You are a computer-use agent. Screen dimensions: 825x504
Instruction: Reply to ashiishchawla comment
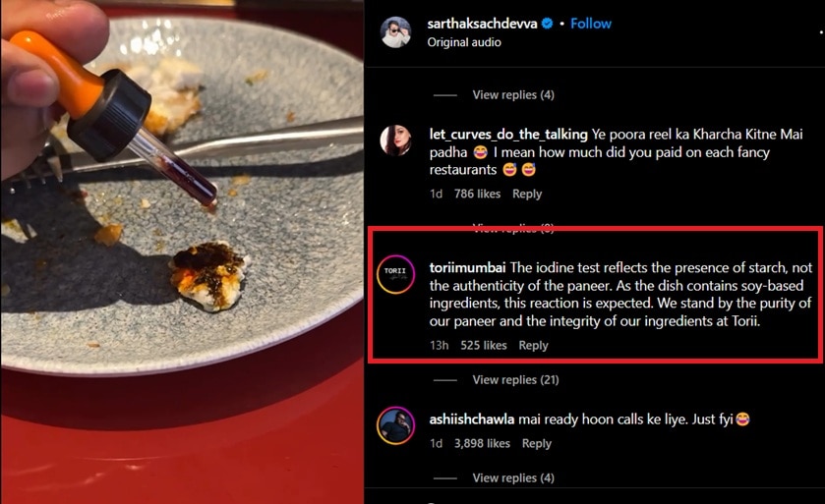[536, 444]
